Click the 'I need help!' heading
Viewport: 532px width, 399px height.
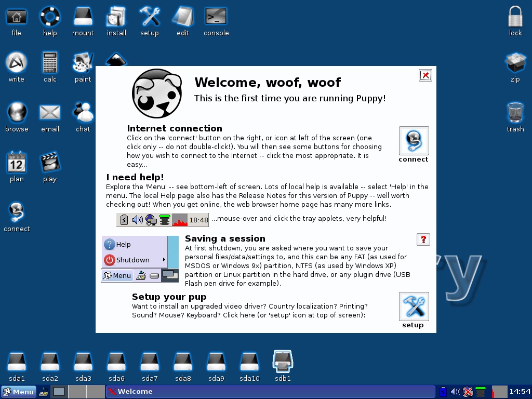pos(135,177)
